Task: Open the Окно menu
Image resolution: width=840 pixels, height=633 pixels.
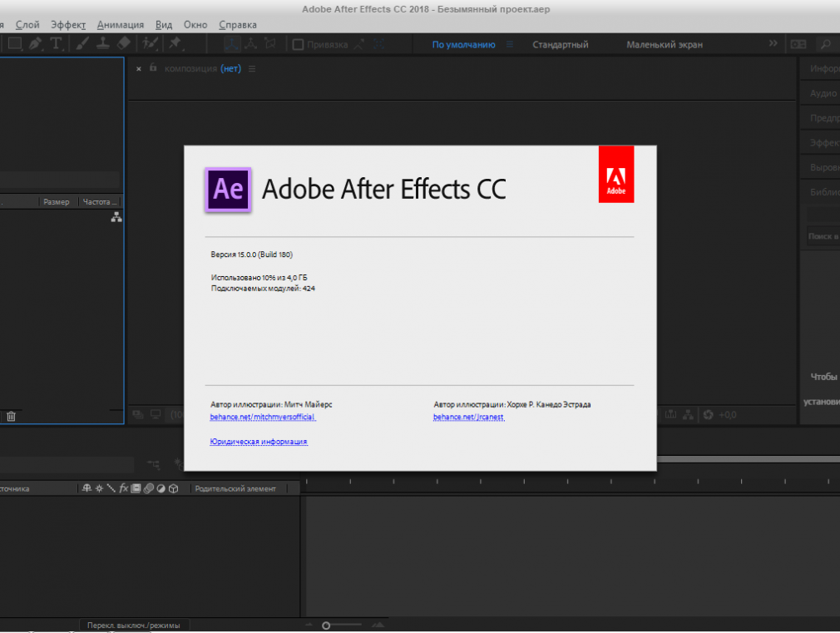Action: tap(195, 25)
